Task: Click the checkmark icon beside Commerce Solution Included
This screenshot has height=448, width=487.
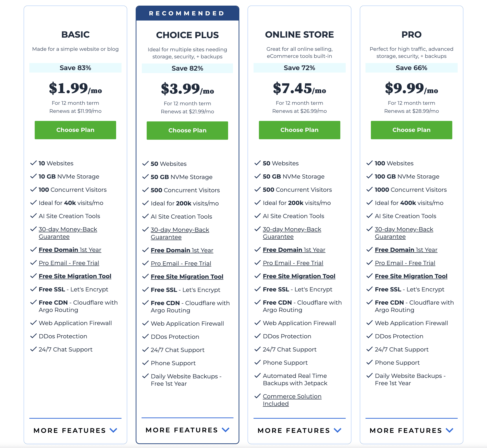Action: (257, 396)
